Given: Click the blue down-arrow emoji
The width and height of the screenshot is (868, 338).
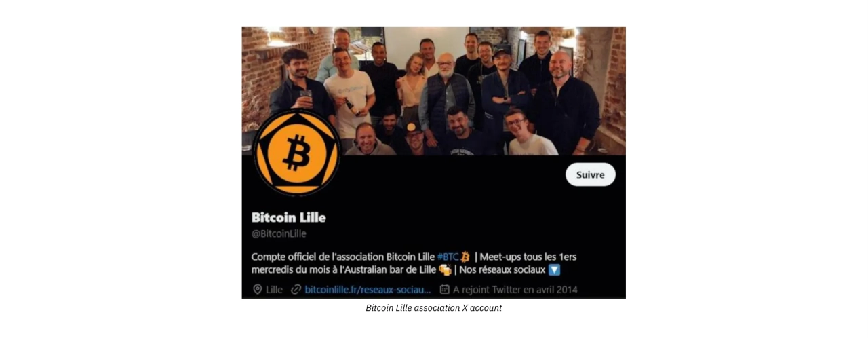Looking at the screenshot, I should [x=554, y=269].
